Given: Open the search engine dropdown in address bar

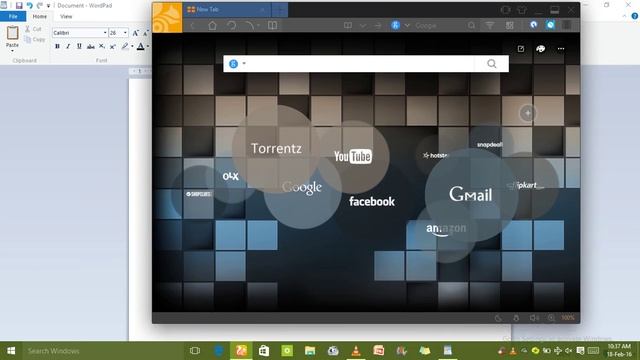Looking at the screenshot, I should tap(407, 25).
